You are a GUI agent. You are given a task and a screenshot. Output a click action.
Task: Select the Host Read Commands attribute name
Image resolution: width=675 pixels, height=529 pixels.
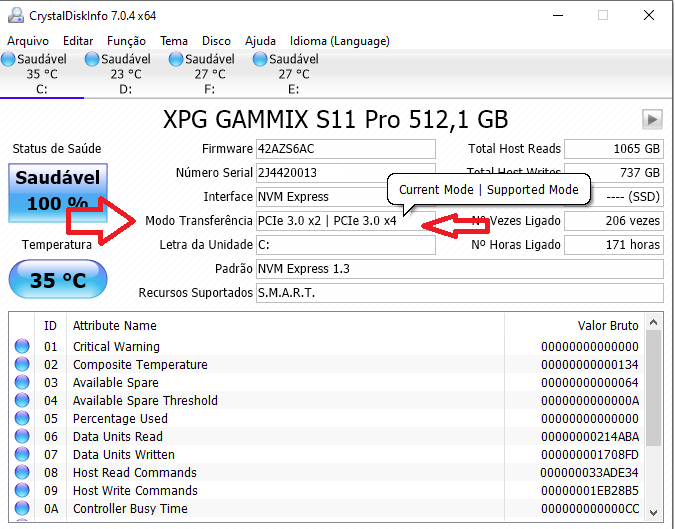click(135, 473)
